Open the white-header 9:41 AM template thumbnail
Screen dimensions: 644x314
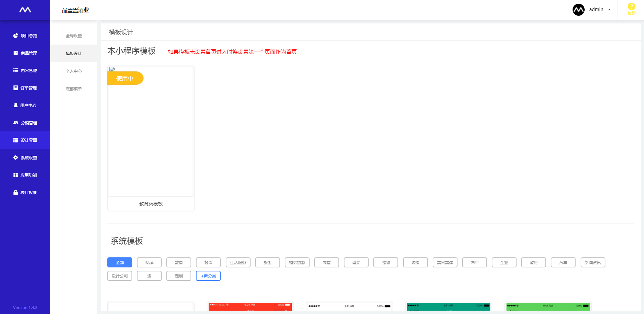(350, 306)
